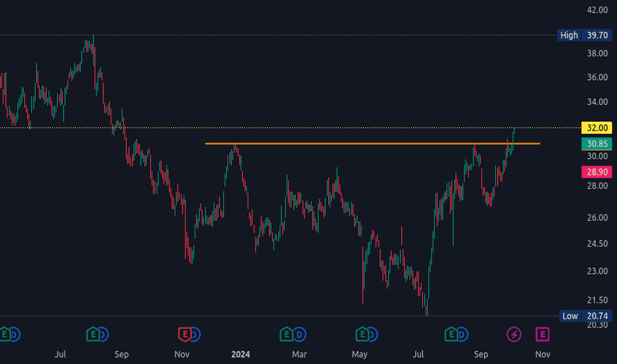617x364 pixels.
Task: Click the magenta upcoming earnings E marker
Action: 543,334
